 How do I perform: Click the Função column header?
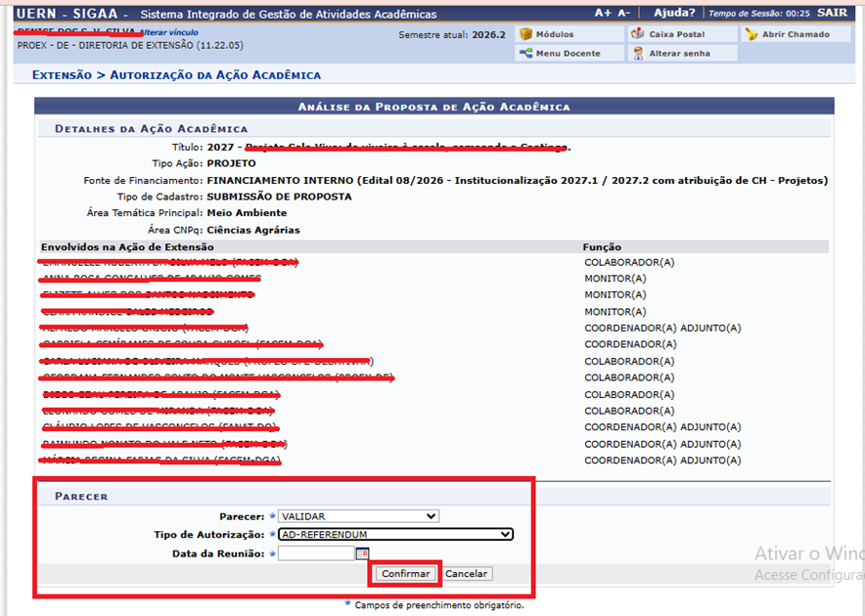pyautogui.click(x=602, y=247)
